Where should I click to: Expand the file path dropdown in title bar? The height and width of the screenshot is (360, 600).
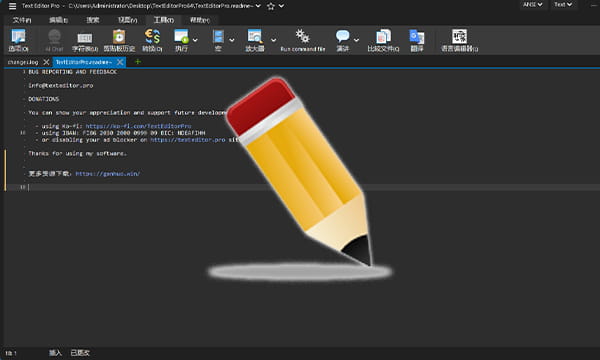click(258, 6)
